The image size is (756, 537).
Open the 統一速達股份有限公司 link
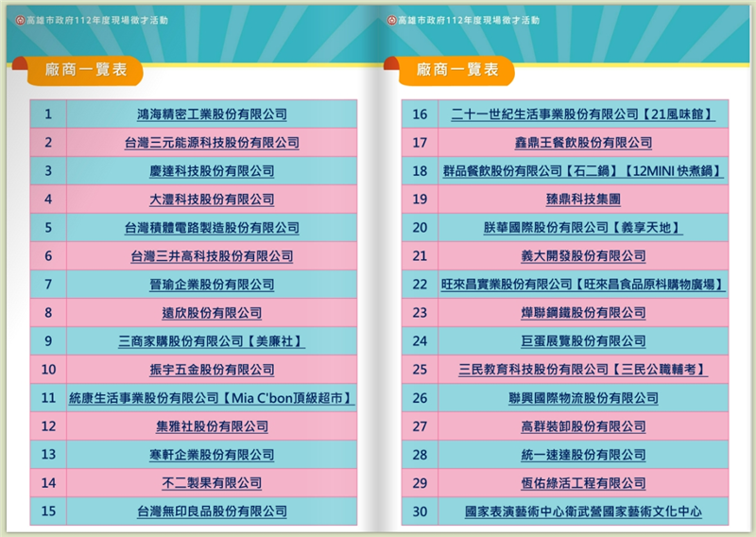583,455
